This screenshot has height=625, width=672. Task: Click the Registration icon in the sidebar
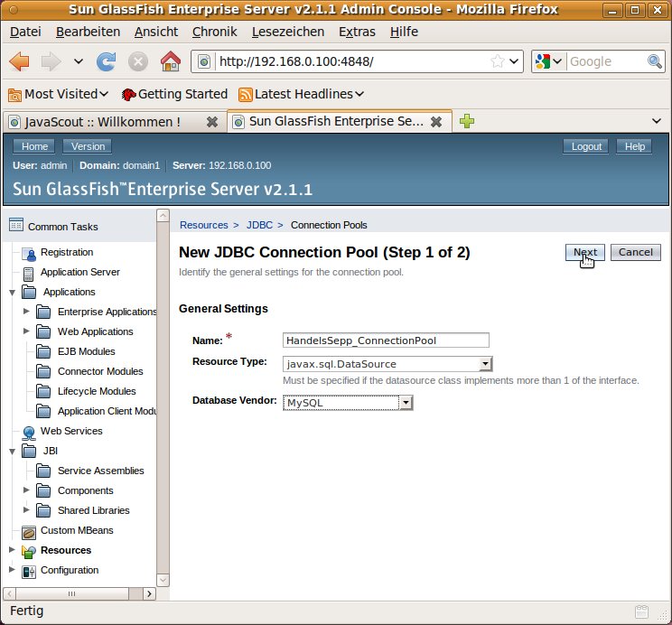28,253
